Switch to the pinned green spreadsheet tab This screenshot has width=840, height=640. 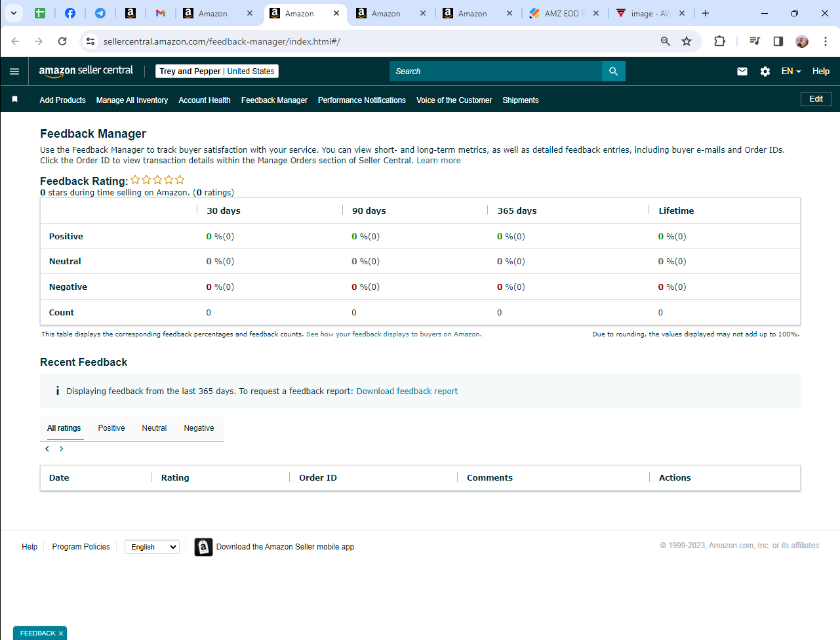tap(40, 13)
